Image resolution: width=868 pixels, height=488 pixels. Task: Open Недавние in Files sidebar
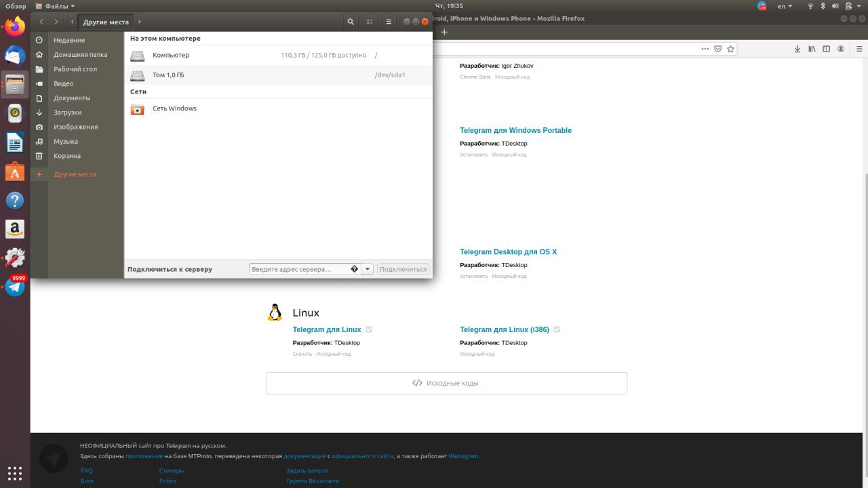pos(77,40)
